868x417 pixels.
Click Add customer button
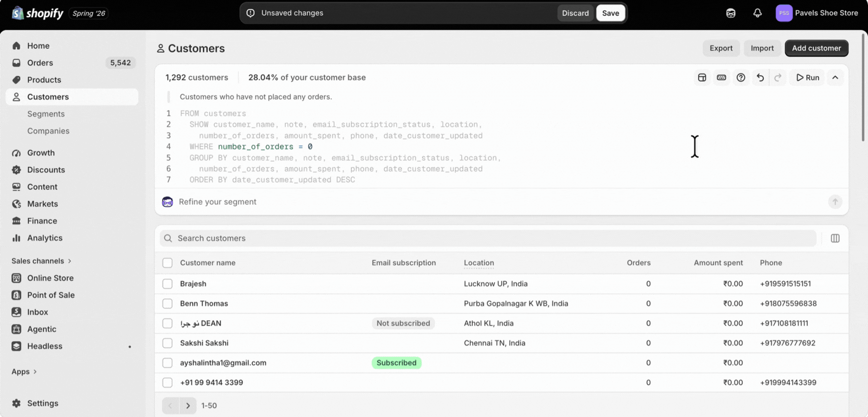point(816,48)
